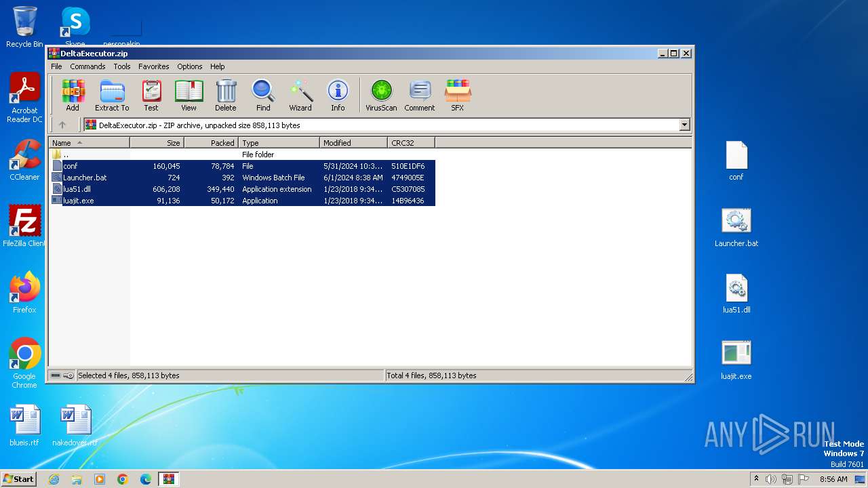Image resolution: width=868 pixels, height=488 pixels.
Task: Select the conf file row in archive
Action: coord(242,166)
